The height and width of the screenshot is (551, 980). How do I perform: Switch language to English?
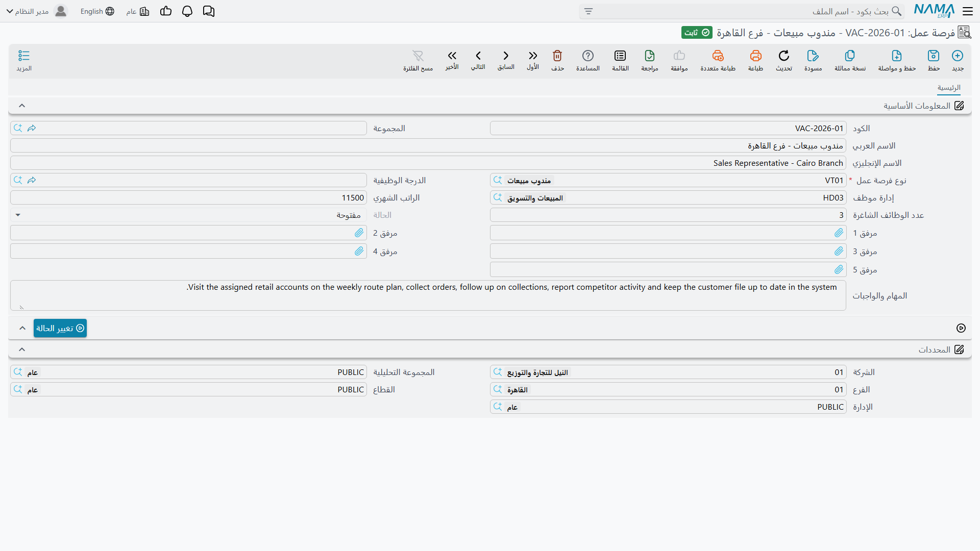(97, 11)
